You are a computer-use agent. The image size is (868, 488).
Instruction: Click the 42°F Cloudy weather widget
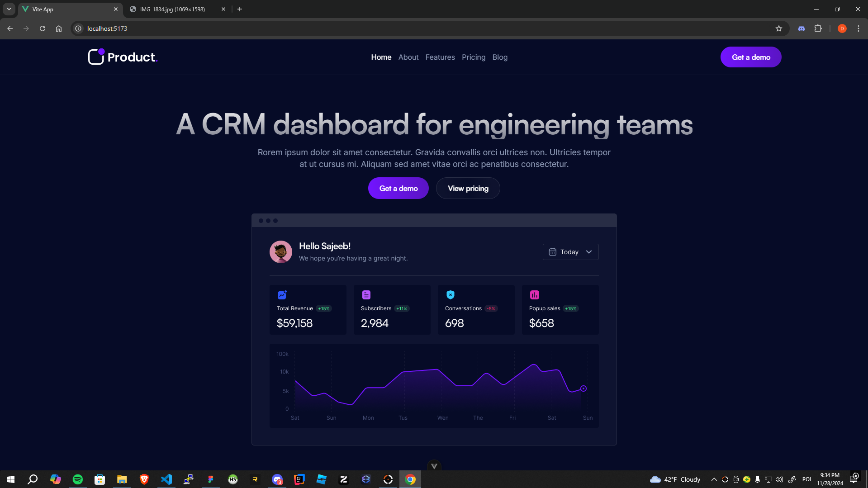[x=675, y=479]
